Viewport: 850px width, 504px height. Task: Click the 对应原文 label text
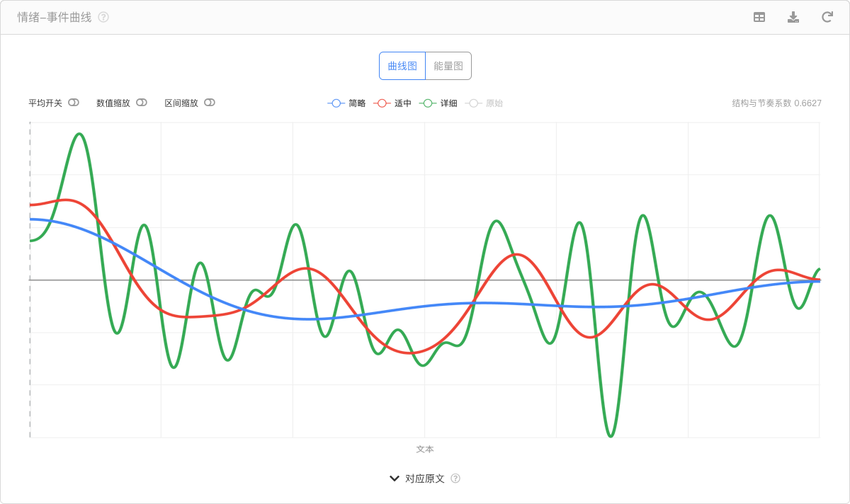click(x=425, y=479)
